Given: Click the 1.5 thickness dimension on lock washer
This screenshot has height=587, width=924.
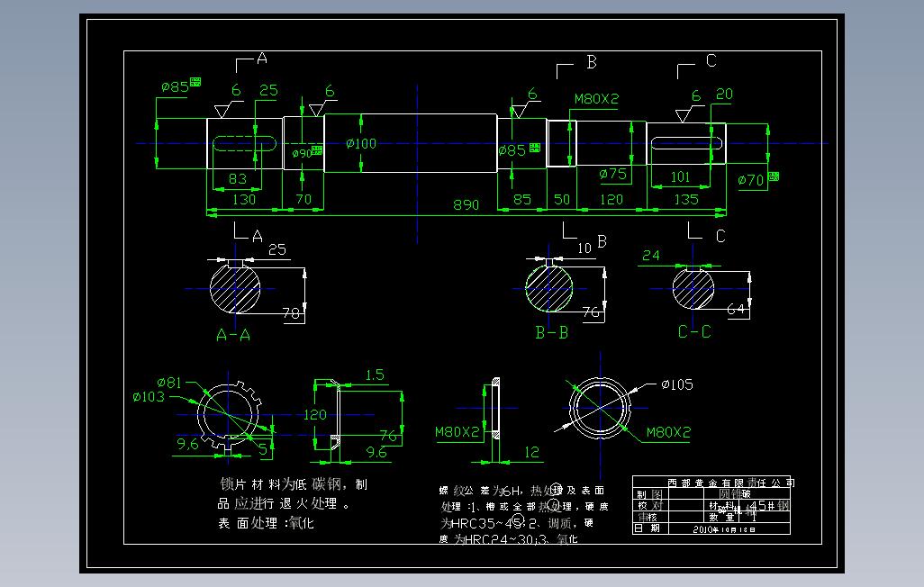Looking at the screenshot, I should coord(375,375).
